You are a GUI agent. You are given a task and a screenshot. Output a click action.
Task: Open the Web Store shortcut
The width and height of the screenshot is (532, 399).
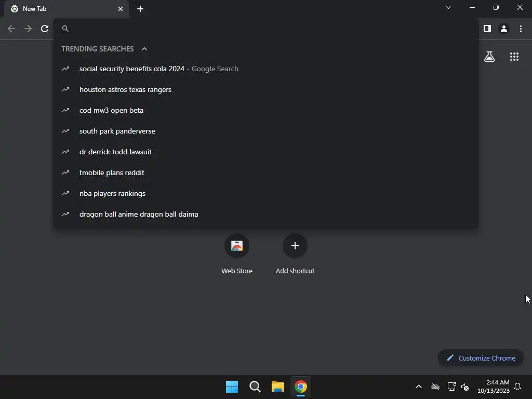237,255
